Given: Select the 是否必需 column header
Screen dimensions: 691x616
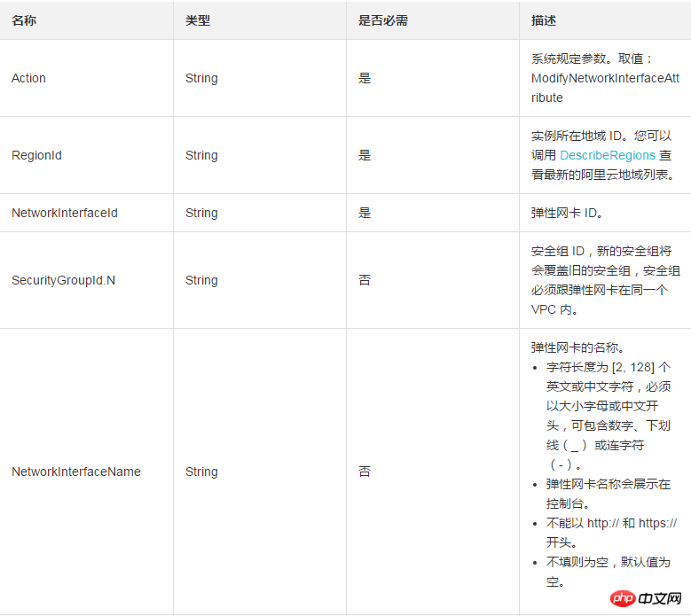Looking at the screenshot, I should (383, 20).
